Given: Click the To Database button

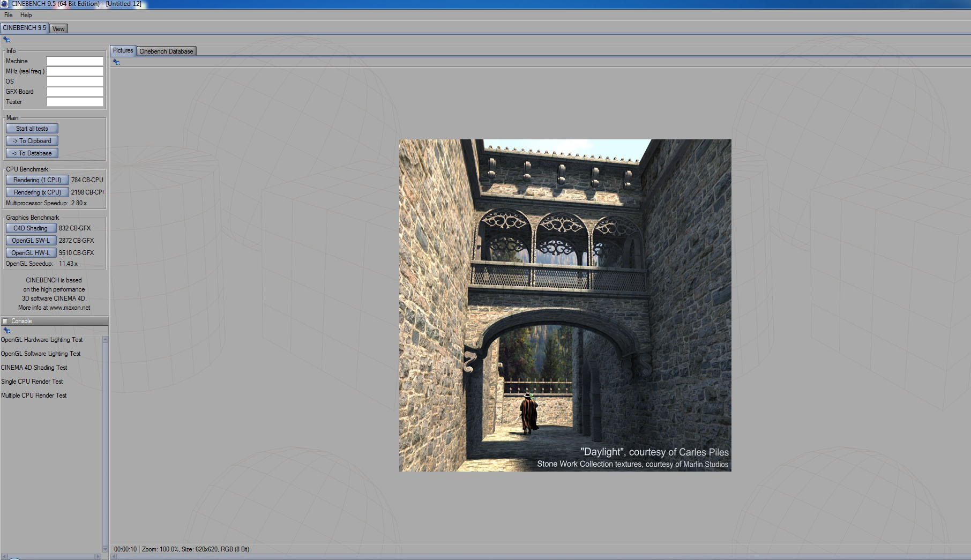Looking at the screenshot, I should tap(32, 153).
